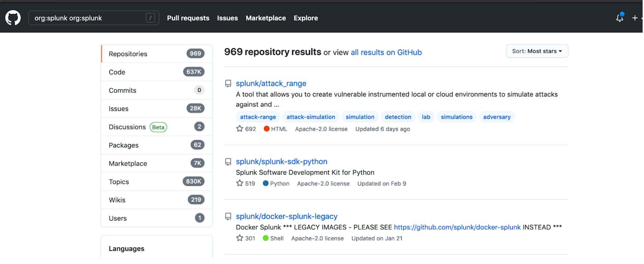Open the plus create-new menu
The width and height of the screenshot is (644, 264).
click(637, 18)
